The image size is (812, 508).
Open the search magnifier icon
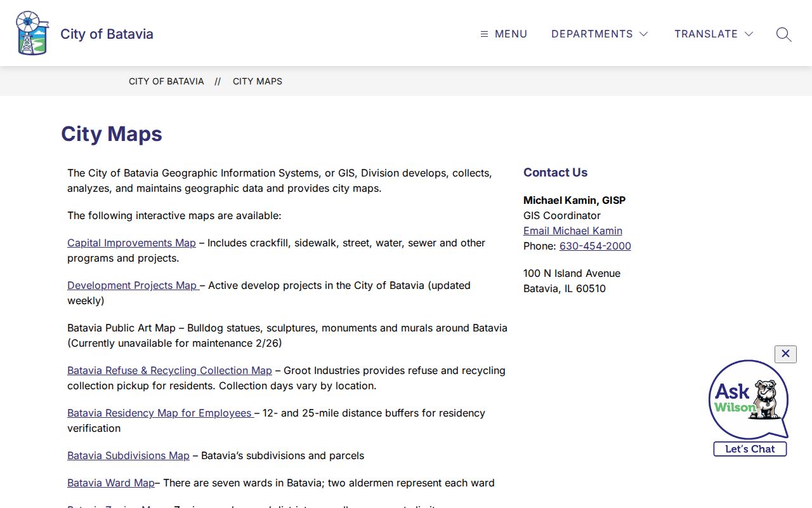[x=783, y=34]
